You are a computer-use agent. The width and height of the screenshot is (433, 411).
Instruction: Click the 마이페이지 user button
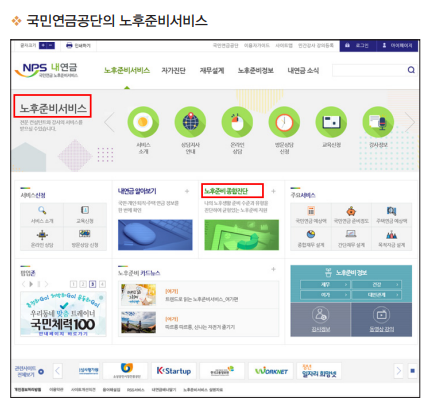pos(397,46)
